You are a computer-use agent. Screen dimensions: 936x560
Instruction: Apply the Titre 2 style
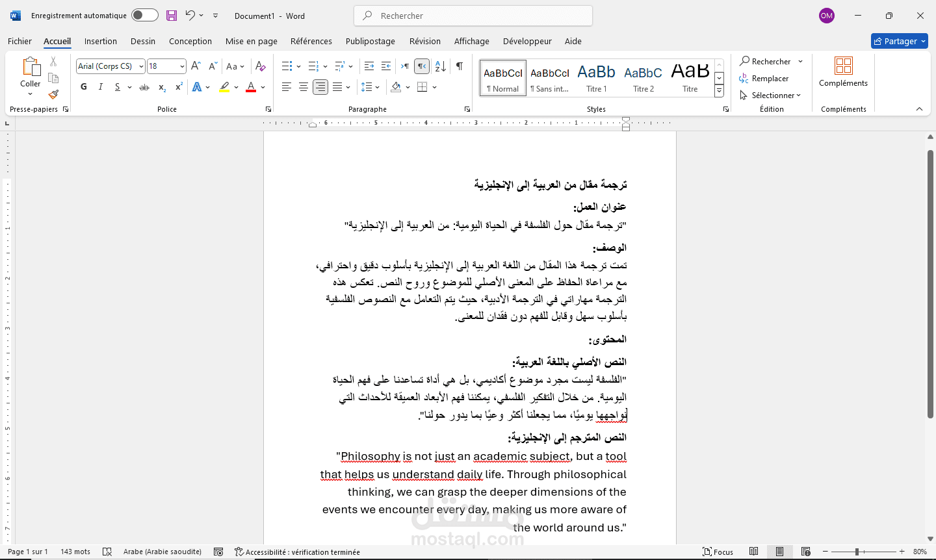click(x=643, y=78)
